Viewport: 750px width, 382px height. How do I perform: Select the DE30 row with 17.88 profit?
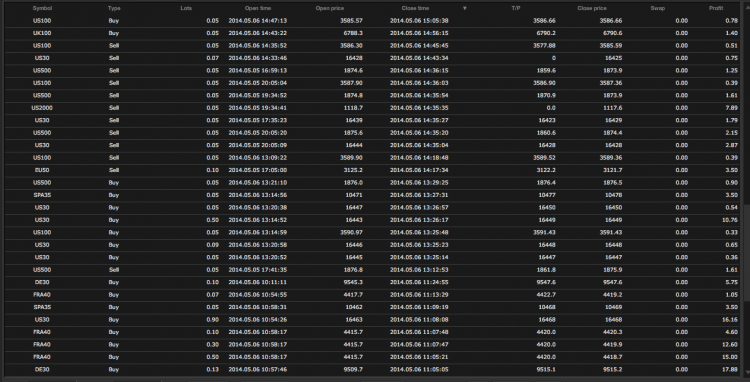pos(374,369)
